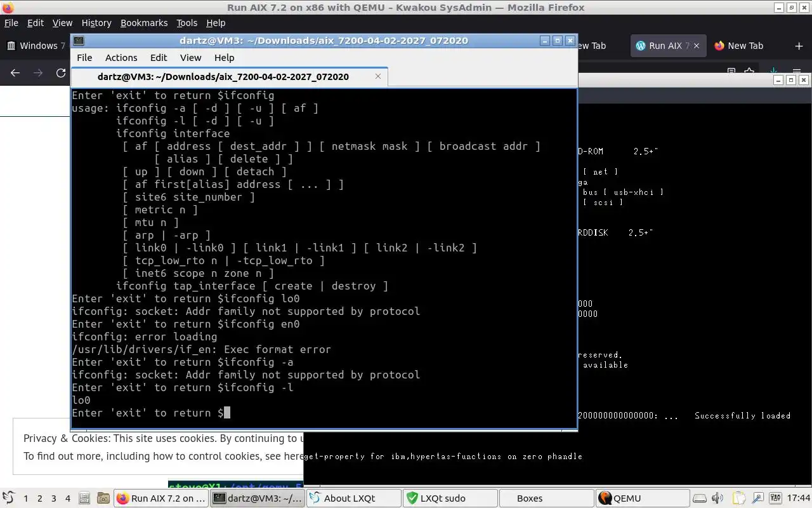Click '[ mtu n ]' usage line
The height and width of the screenshot is (508, 812).
150,222
